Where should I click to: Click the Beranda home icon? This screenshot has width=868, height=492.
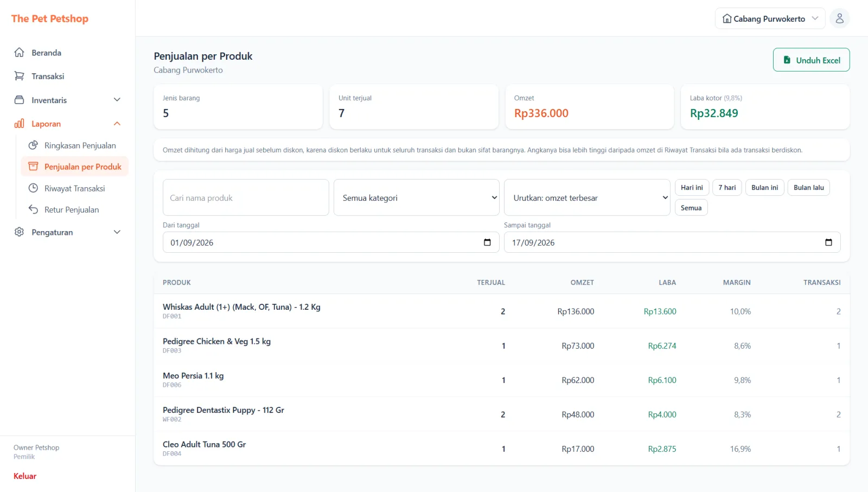(x=19, y=53)
